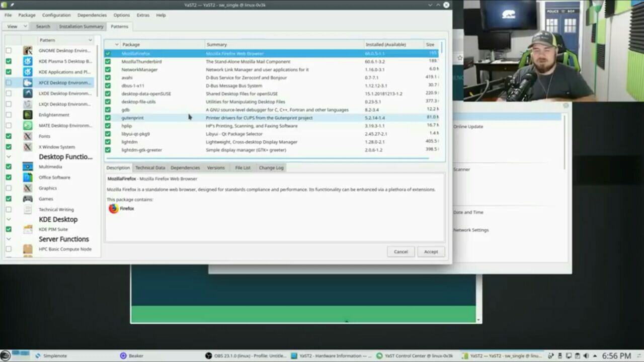The image size is (644, 362).
Task: Click the X Window System pattern icon
Action: click(28, 147)
